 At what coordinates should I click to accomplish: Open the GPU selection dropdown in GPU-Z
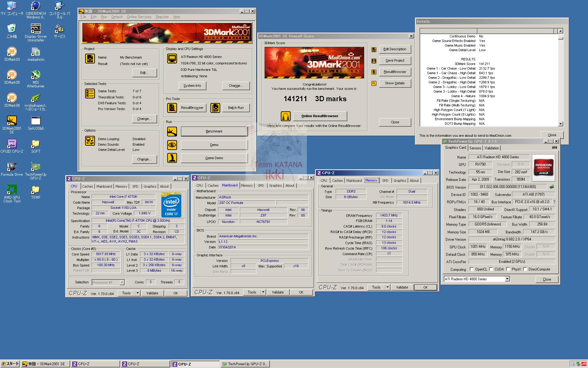click(x=507, y=279)
